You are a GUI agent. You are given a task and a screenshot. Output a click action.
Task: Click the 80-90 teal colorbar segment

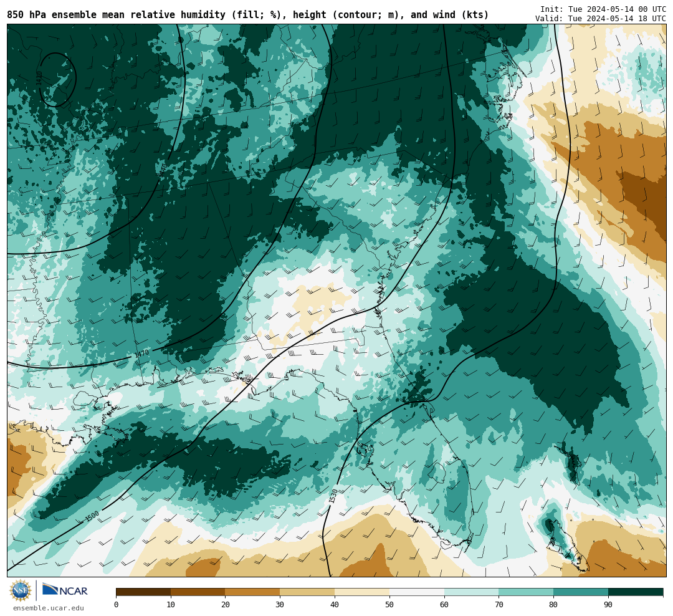click(x=581, y=592)
